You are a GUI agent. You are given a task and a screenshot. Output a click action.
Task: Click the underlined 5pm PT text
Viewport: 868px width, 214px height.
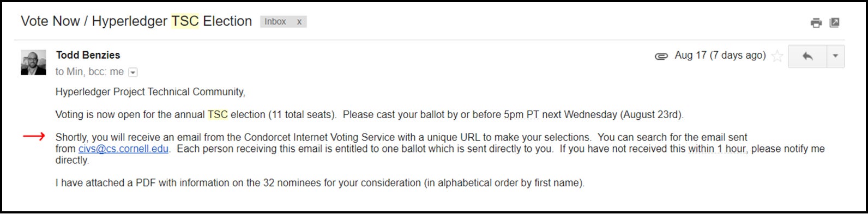click(x=521, y=114)
